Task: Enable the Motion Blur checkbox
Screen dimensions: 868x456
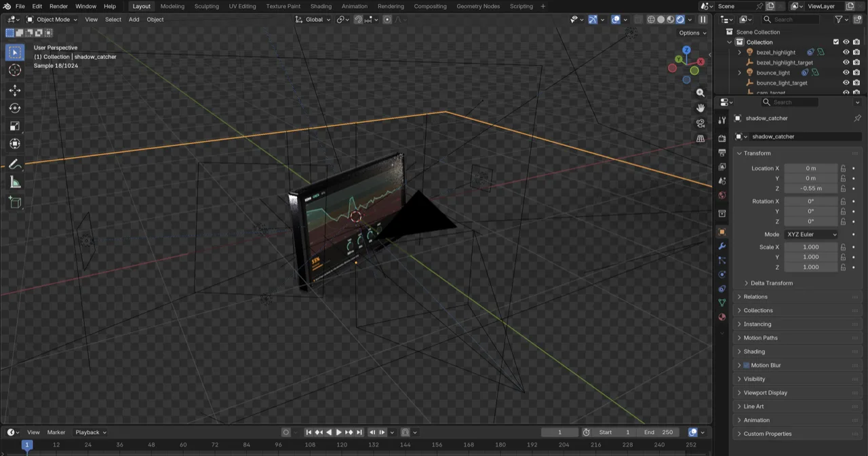Action: (x=747, y=365)
